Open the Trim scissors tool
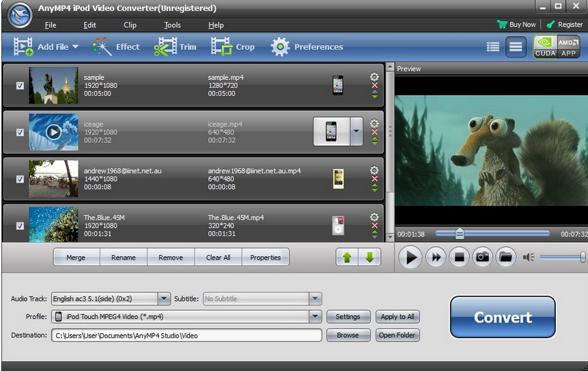588x371 pixels. coord(165,46)
